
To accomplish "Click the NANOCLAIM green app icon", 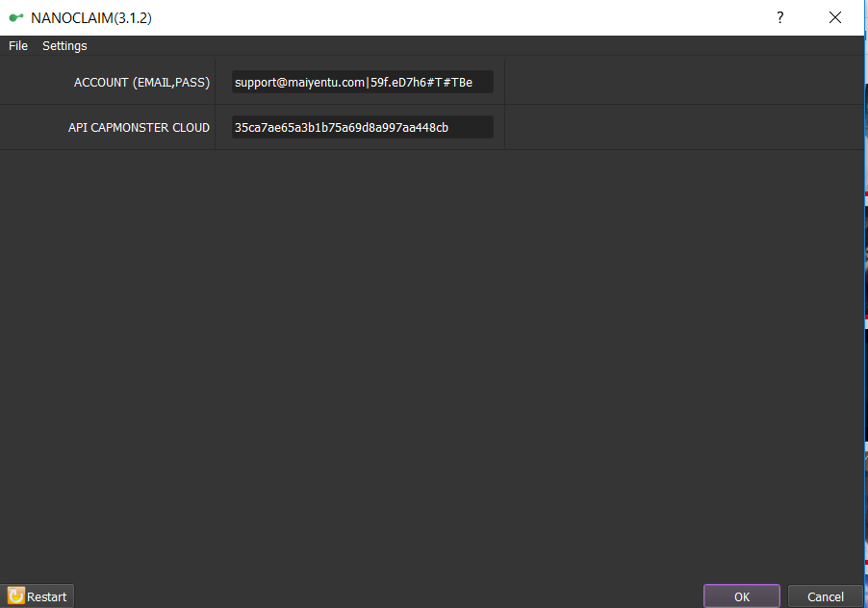I will (x=16, y=17).
